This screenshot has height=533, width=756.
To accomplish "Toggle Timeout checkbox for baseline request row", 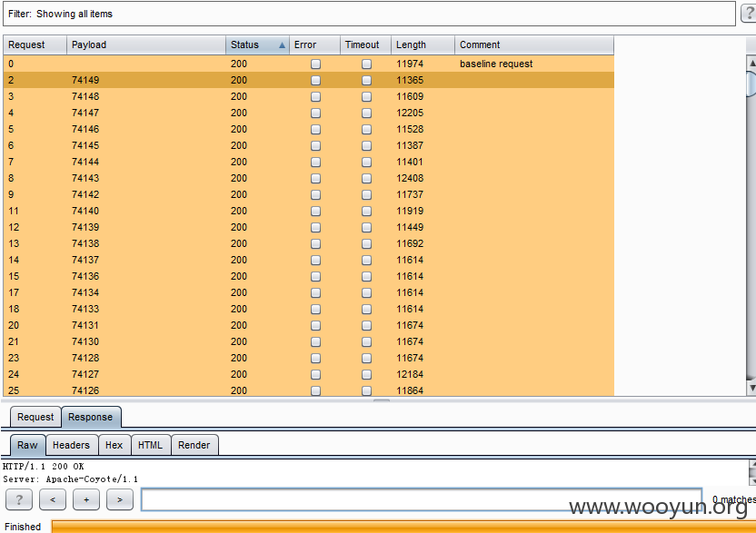I will click(x=366, y=64).
